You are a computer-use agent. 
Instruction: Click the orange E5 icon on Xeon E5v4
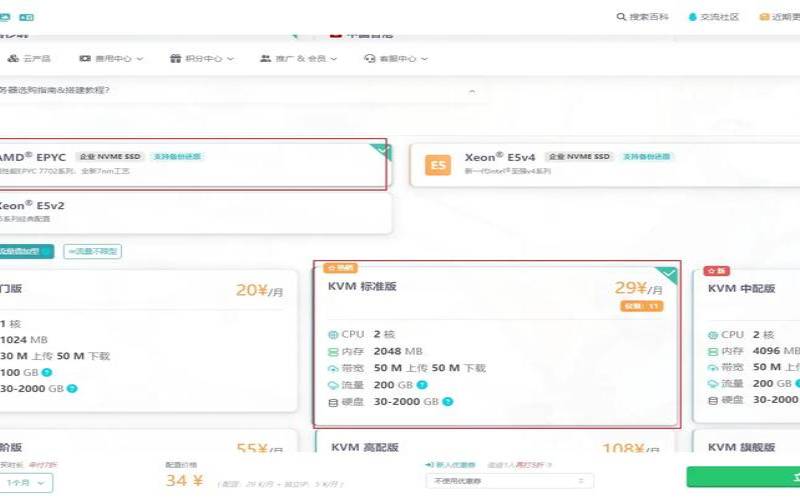coord(438,165)
